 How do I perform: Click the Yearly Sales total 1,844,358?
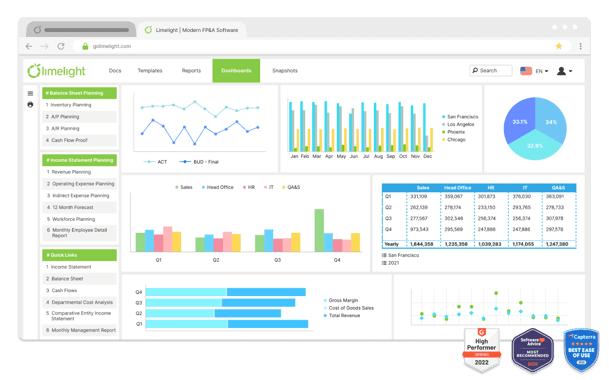(x=422, y=244)
